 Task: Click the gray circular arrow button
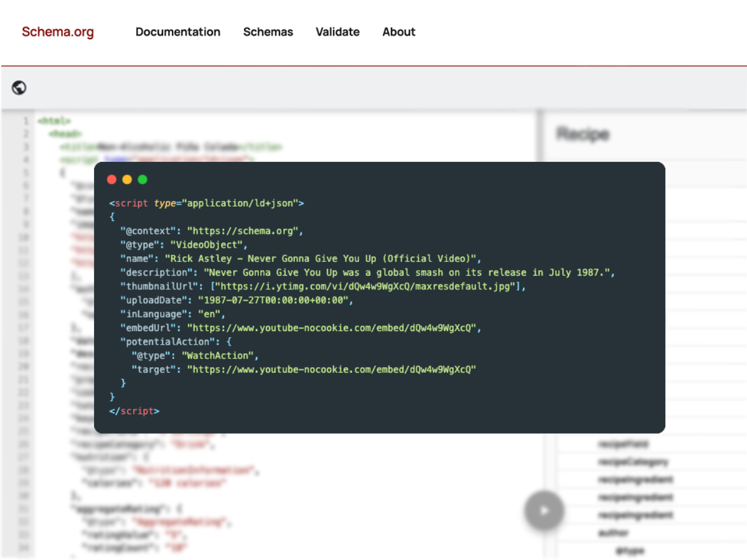[x=544, y=510]
